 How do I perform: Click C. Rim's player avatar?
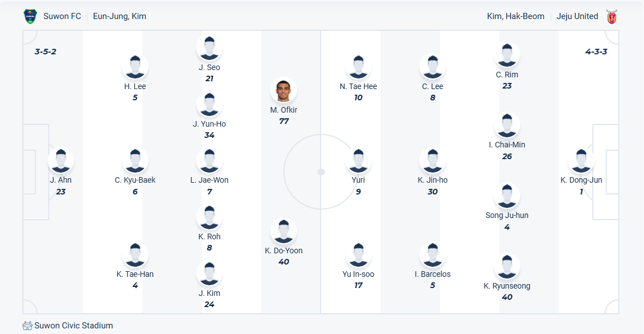coord(507,55)
